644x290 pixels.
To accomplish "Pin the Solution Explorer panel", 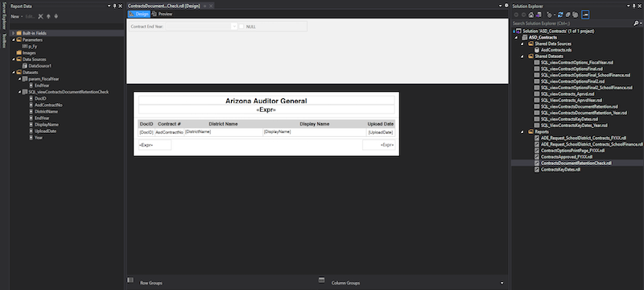I will [634, 6].
